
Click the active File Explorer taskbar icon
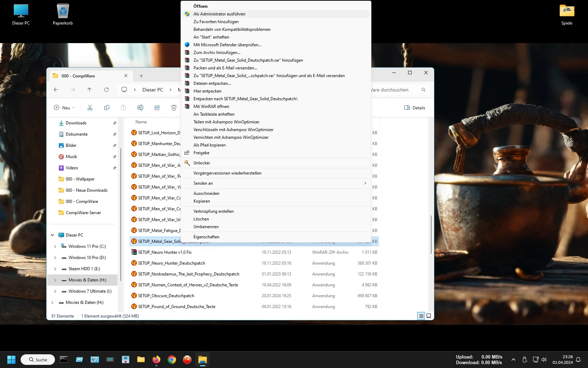(203, 360)
